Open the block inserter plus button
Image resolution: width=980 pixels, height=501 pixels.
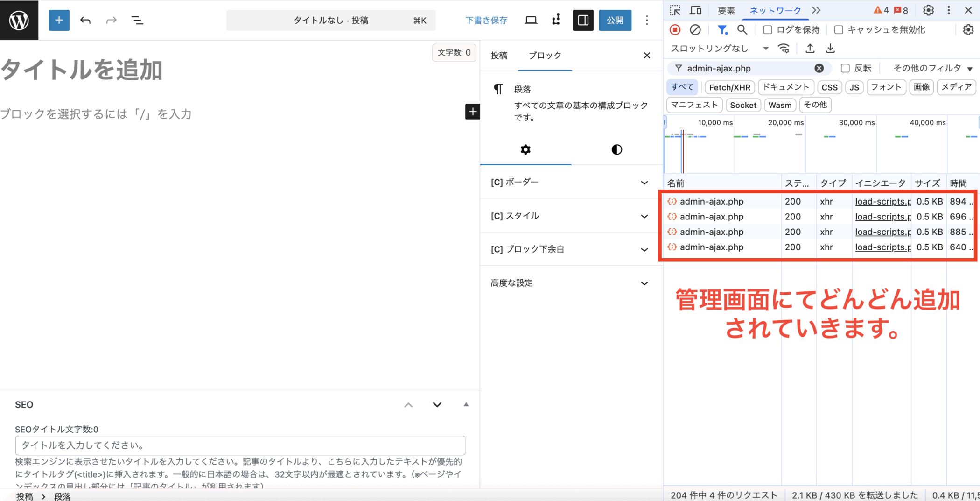(59, 20)
